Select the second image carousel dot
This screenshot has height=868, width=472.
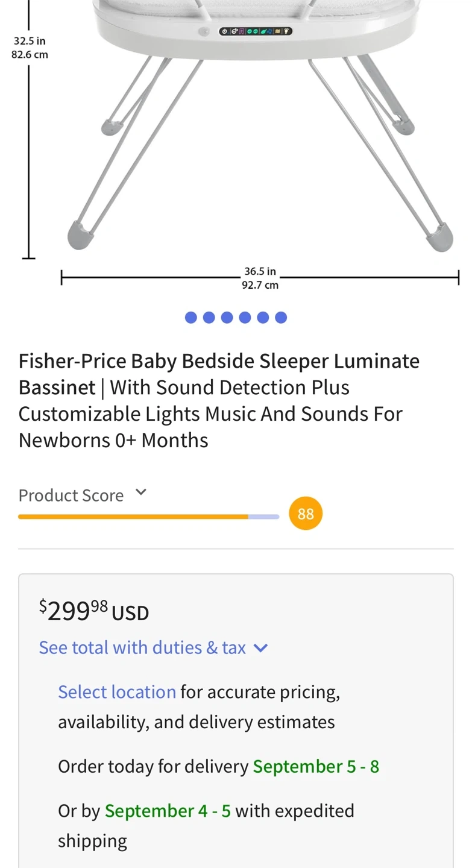(x=209, y=318)
